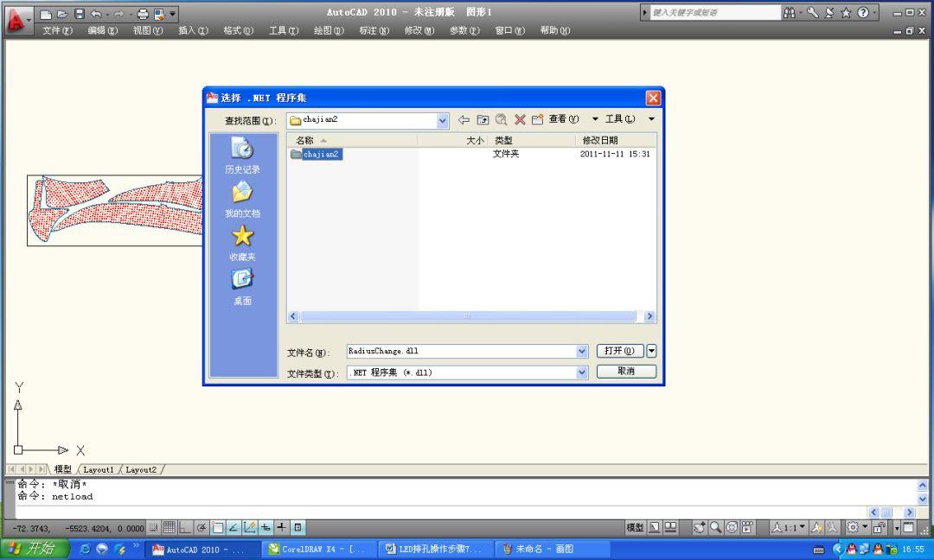Create a new folder in the dialog
Image resolution: width=934 pixels, height=560 pixels.
[x=537, y=120]
